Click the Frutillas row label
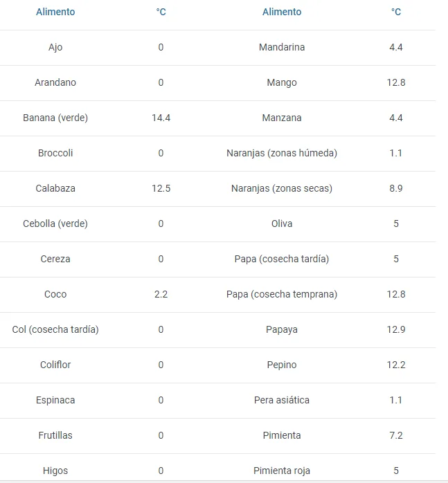Image resolution: width=448 pixels, height=483 pixels. [x=55, y=435]
